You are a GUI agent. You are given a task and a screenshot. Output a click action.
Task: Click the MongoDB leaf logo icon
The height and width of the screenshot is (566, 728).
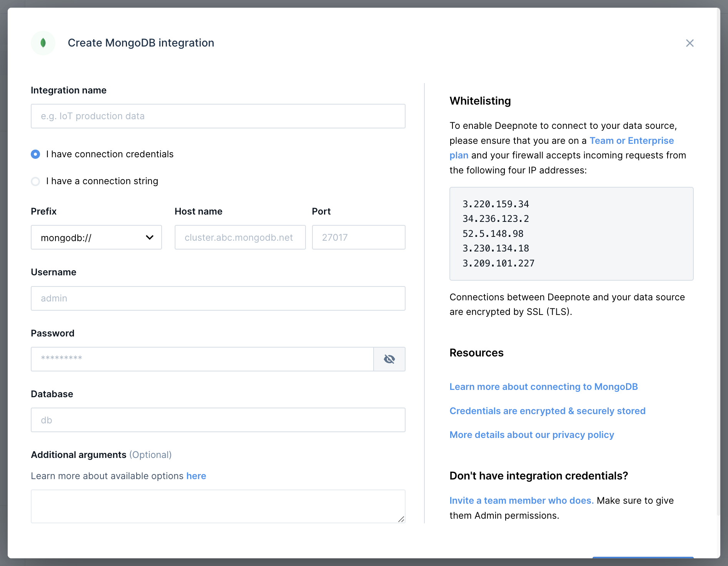[43, 43]
